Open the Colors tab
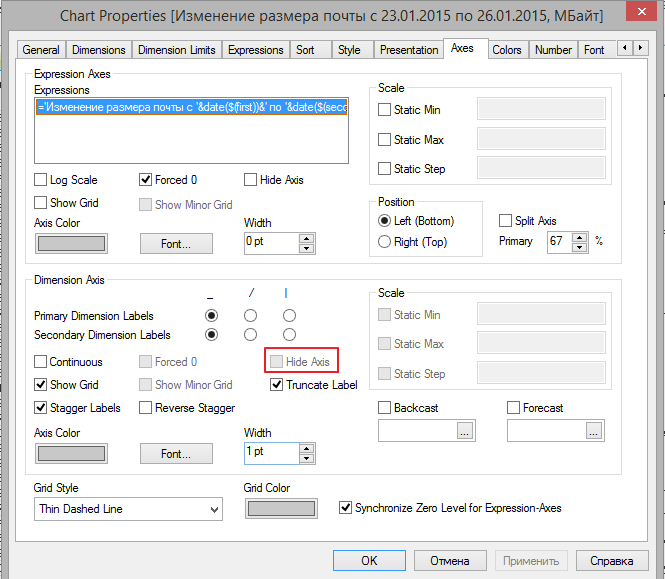The image size is (665, 579). (507, 50)
